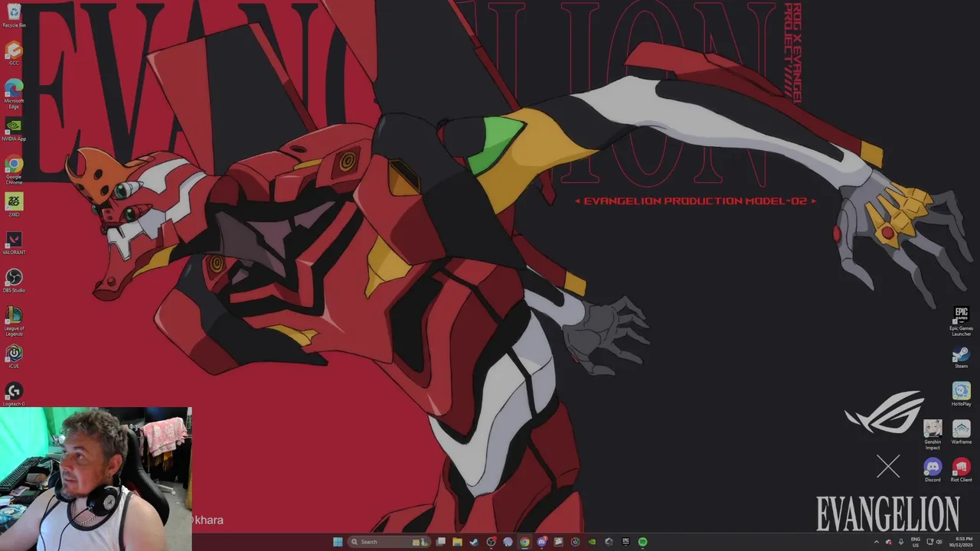
Task: Switch to Chrome in the taskbar
Action: (x=524, y=542)
